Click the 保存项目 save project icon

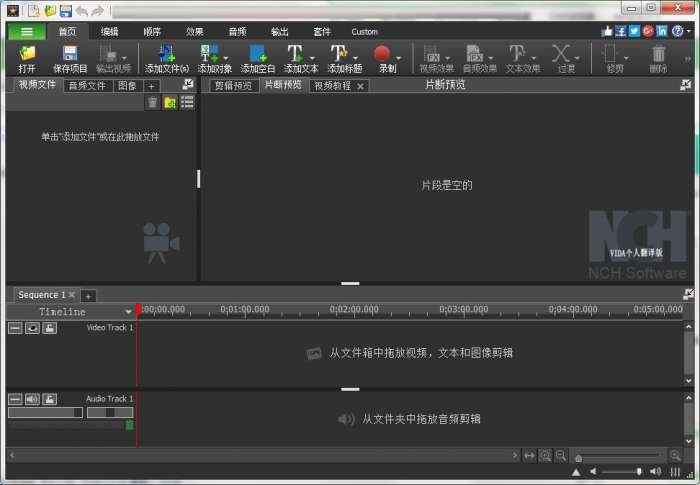[70, 53]
